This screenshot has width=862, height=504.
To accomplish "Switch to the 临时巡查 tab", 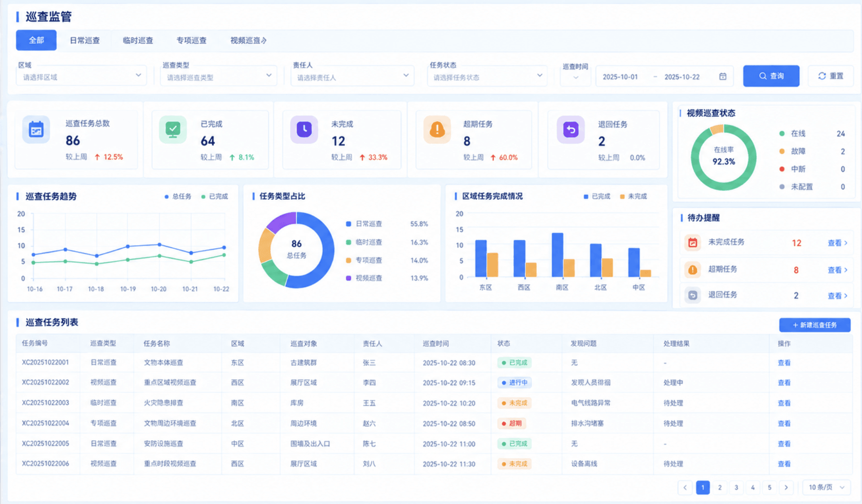I will point(138,40).
